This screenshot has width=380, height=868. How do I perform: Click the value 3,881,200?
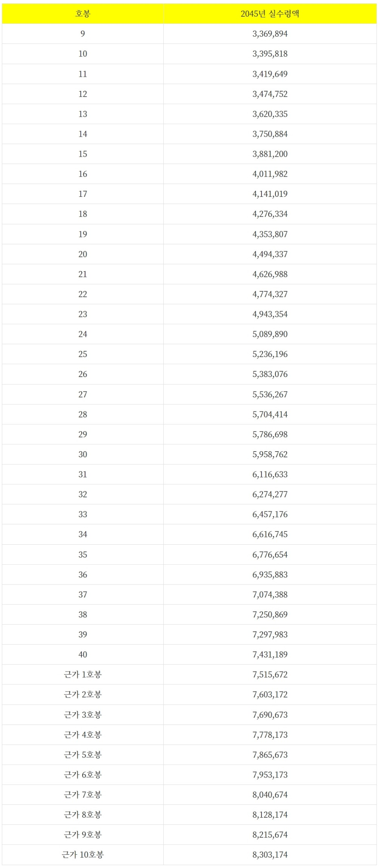(x=270, y=154)
